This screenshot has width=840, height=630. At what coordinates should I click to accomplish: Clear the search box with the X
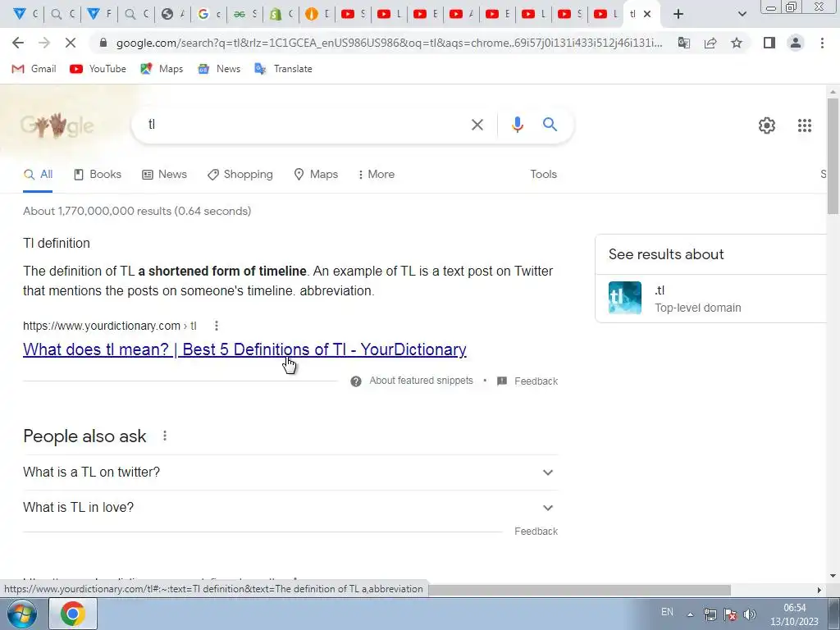(x=477, y=125)
